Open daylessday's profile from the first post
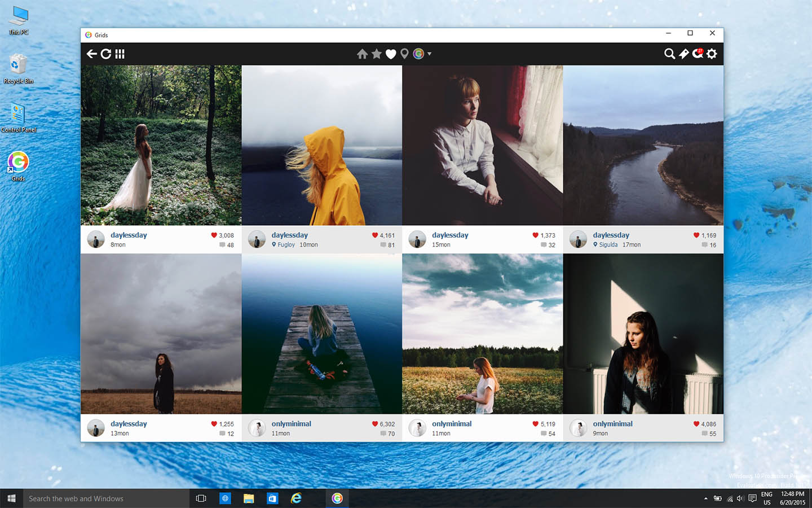This screenshot has height=508, width=812. [x=129, y=235]
